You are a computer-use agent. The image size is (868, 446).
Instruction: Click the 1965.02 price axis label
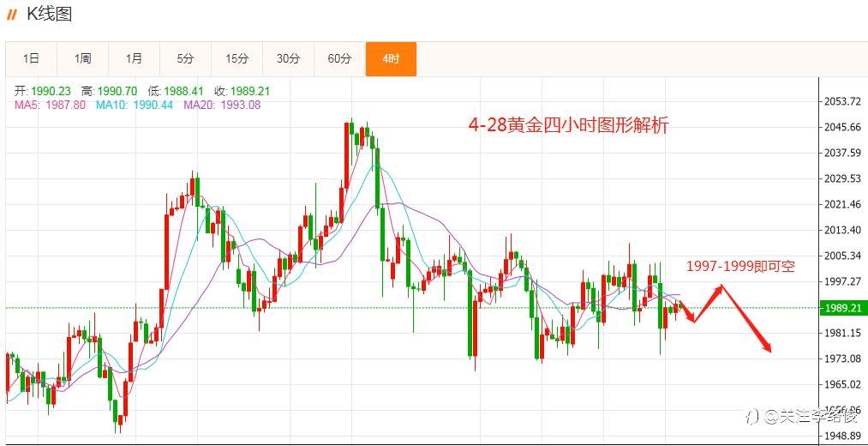point(842,384)
